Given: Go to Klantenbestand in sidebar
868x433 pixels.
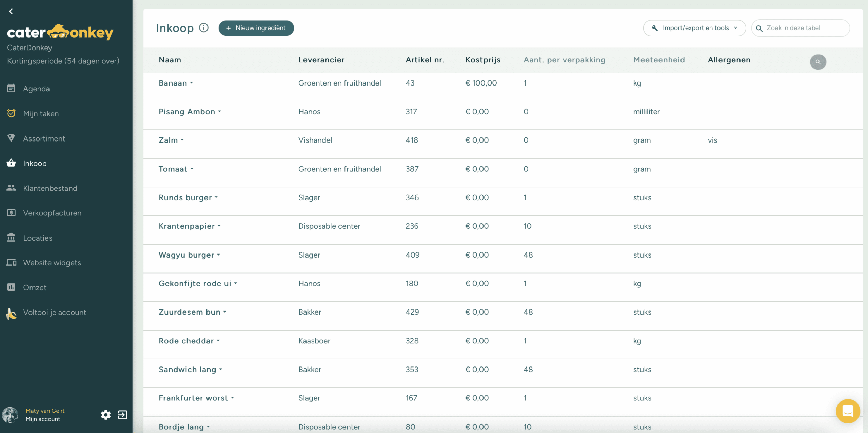Looking at the screenshot, I should pos(50,188).
